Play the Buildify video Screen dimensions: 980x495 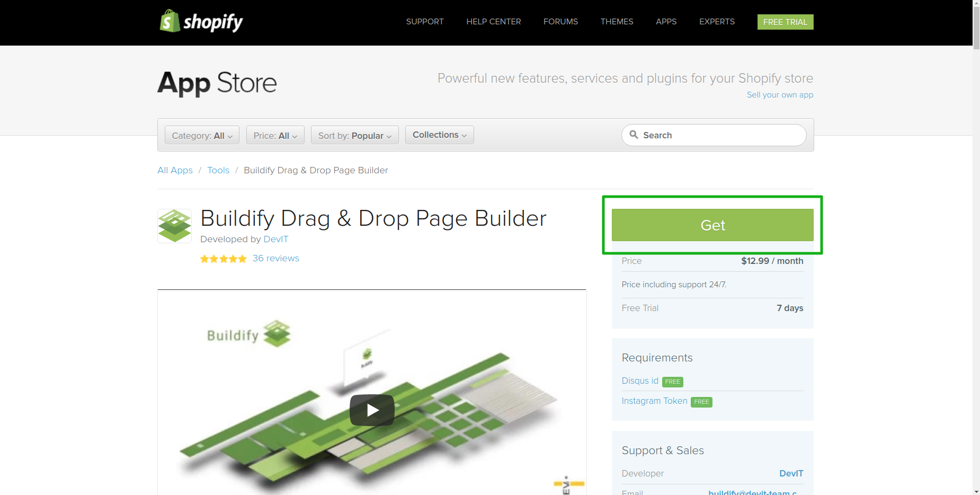pos(372,410)
